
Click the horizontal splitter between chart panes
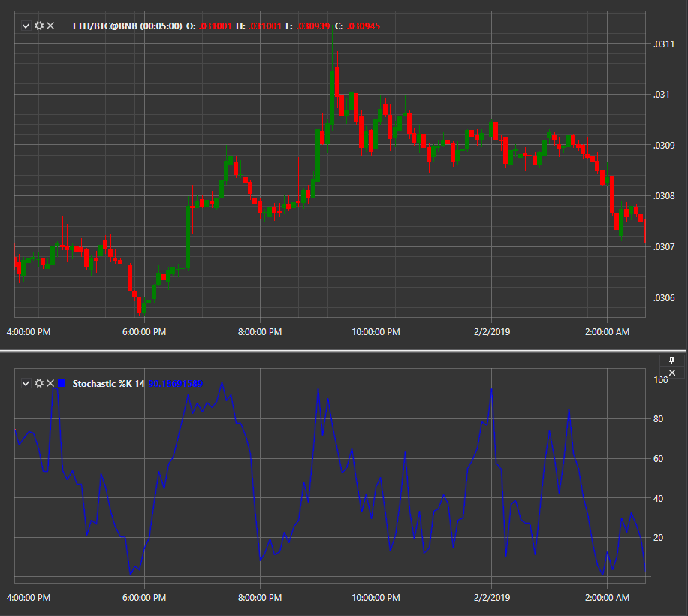coord(344,351)
